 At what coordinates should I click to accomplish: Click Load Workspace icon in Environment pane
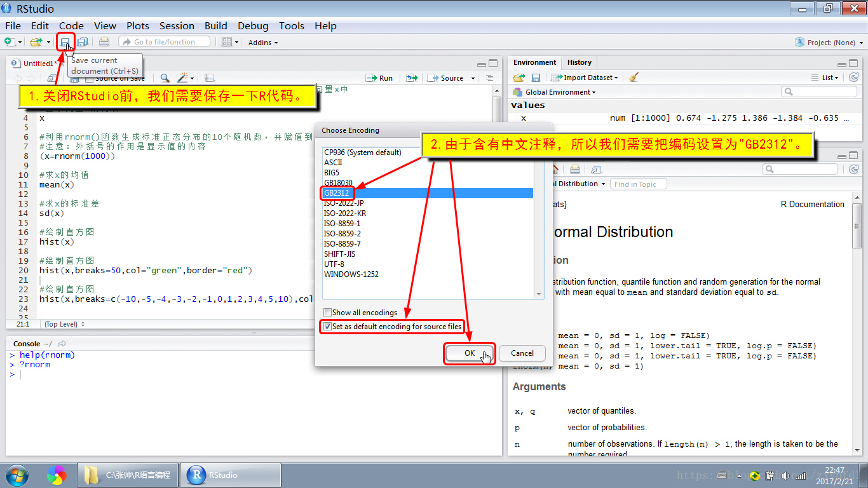[519, 78]
